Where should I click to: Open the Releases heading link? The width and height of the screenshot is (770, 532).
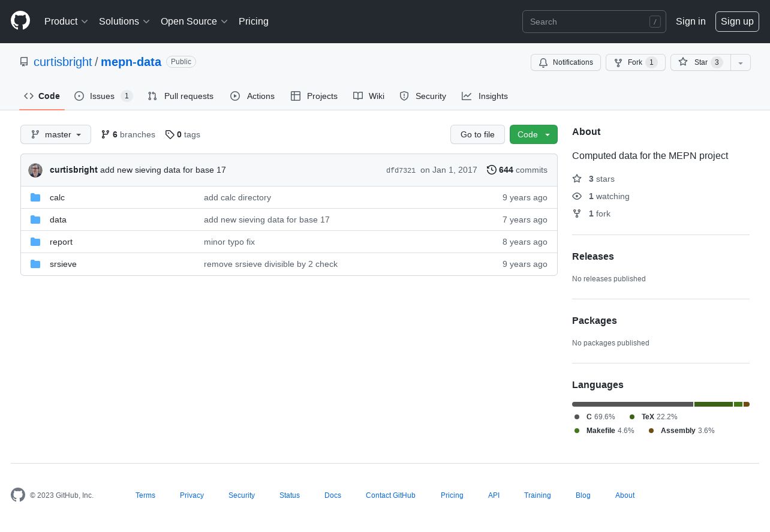(593, 256)
